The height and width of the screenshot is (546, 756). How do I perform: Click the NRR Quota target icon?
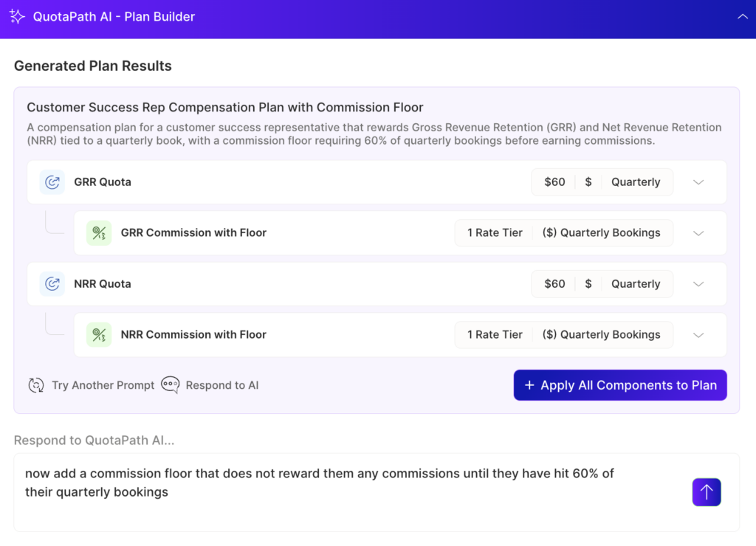52,283
